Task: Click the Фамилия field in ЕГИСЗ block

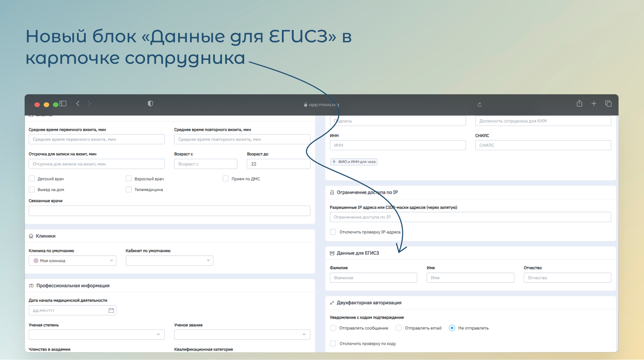Action: coord(373,278)
